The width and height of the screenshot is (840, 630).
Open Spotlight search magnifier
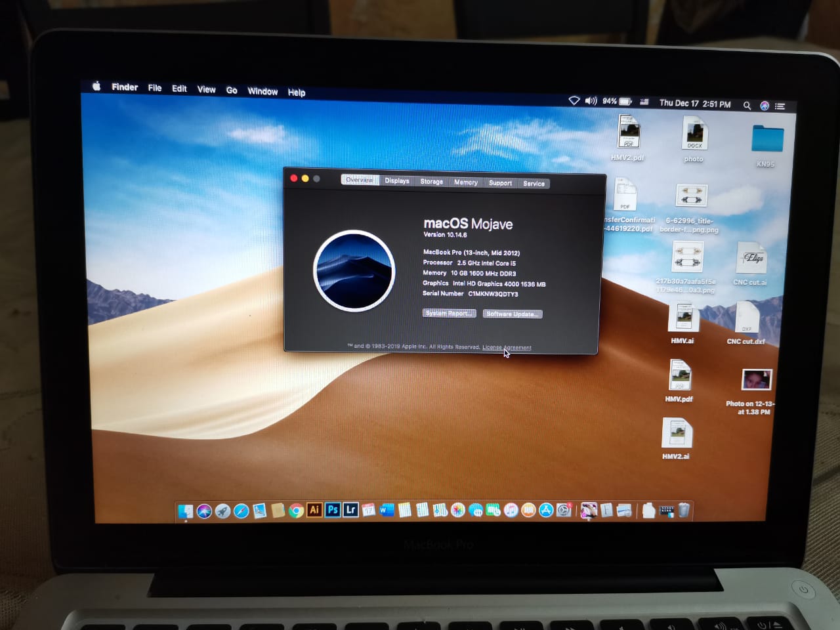point(747,105)
